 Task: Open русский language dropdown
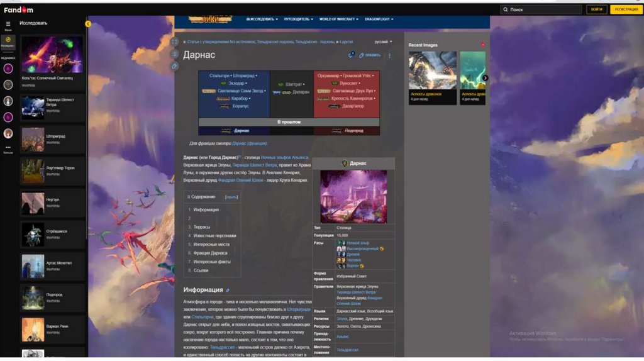click(x=383, y=42)
